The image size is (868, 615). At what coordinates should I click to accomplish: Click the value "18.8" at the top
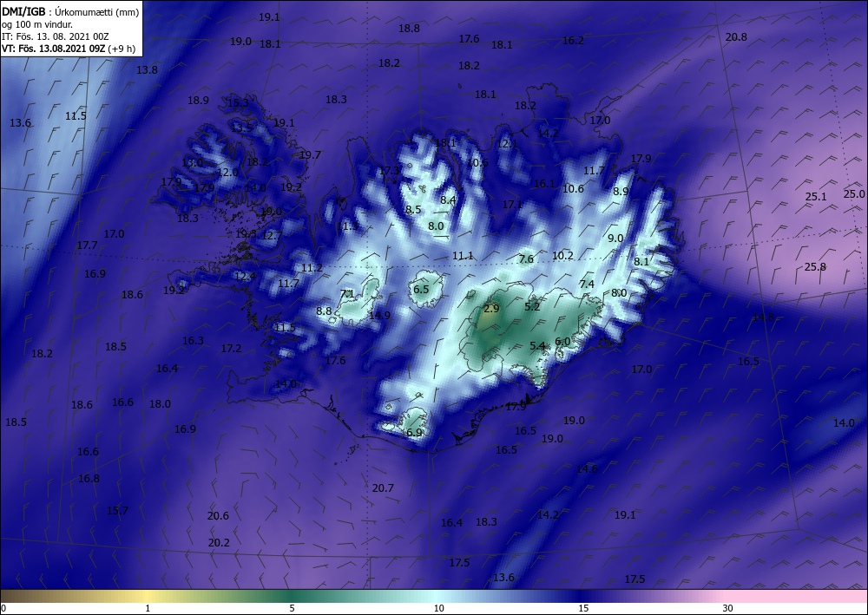click(409, 29)
